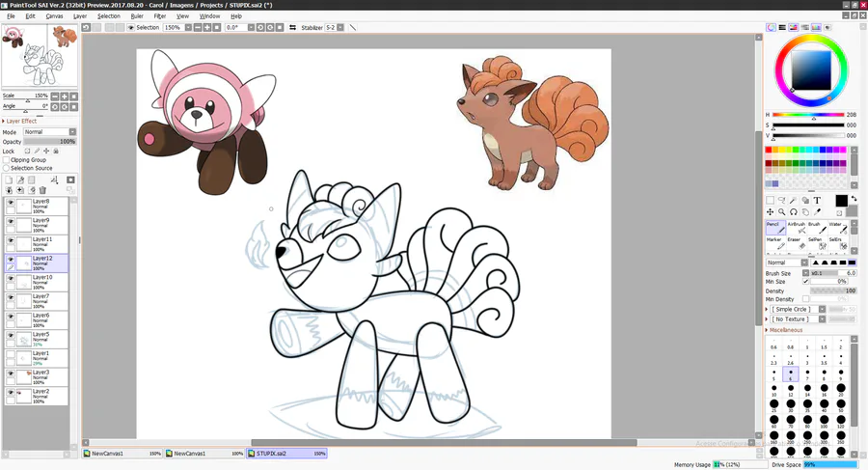Toggle visibility of Layer7
868x470 pixels.
[x=11, y=297]
